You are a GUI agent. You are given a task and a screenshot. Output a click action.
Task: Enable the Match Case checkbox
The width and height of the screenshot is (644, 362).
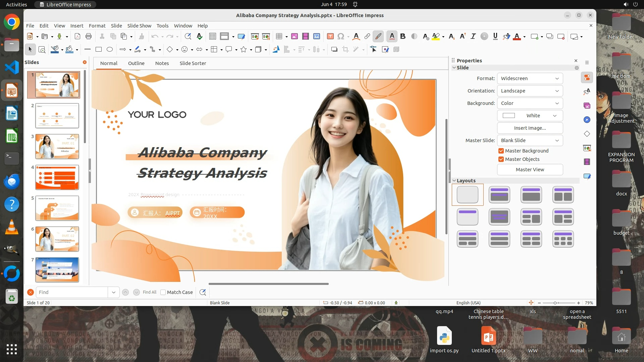tap(163, 292)
